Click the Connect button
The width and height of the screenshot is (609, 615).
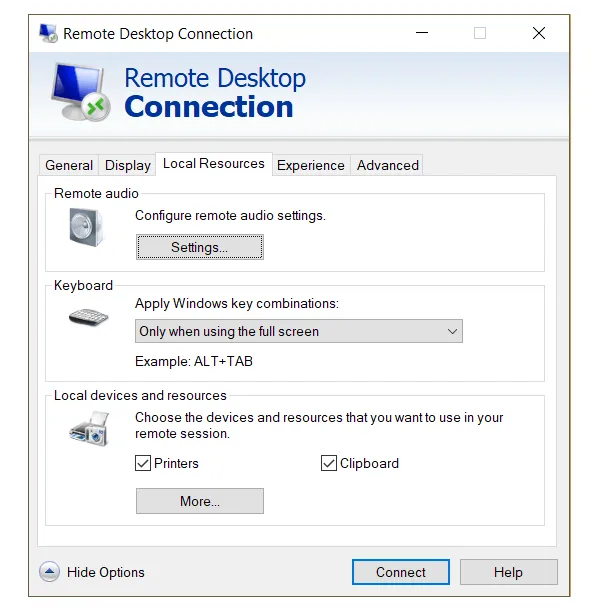tap(401, 572)
